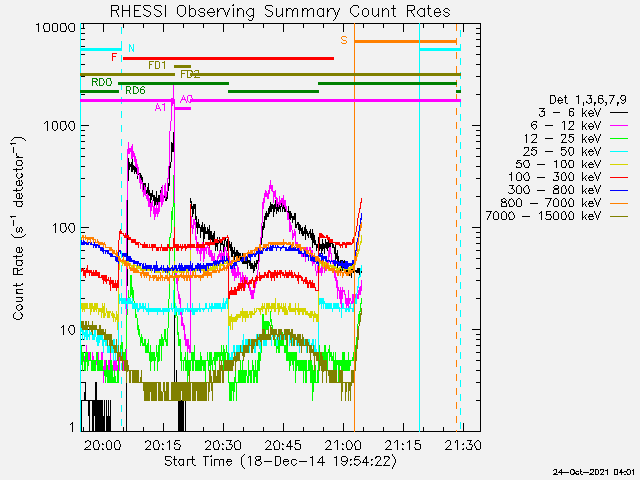Image resolution: width=640 pixels, height=480 pixels.
Task: Click the orange S interval bar
Action: [405, 42]
